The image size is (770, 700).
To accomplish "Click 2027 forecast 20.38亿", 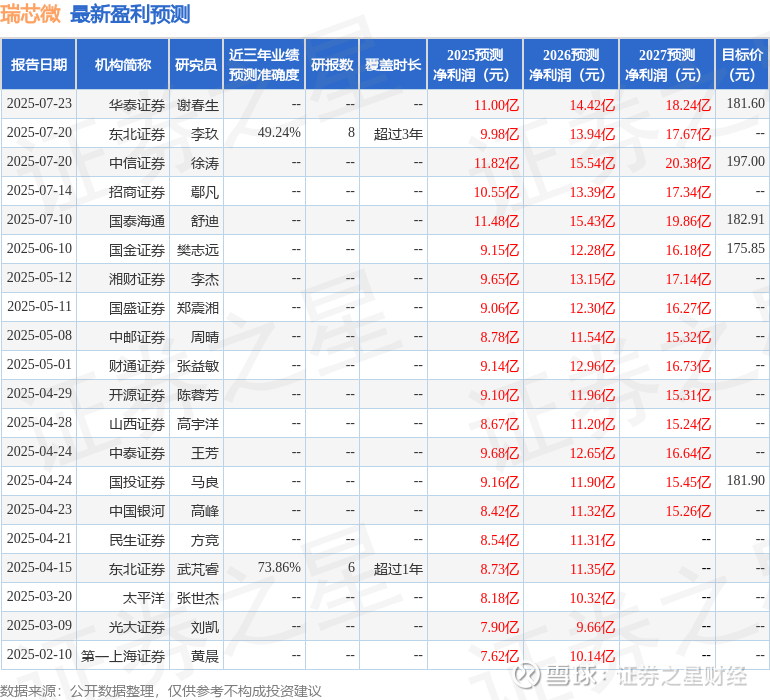I will tap(688, 163).
